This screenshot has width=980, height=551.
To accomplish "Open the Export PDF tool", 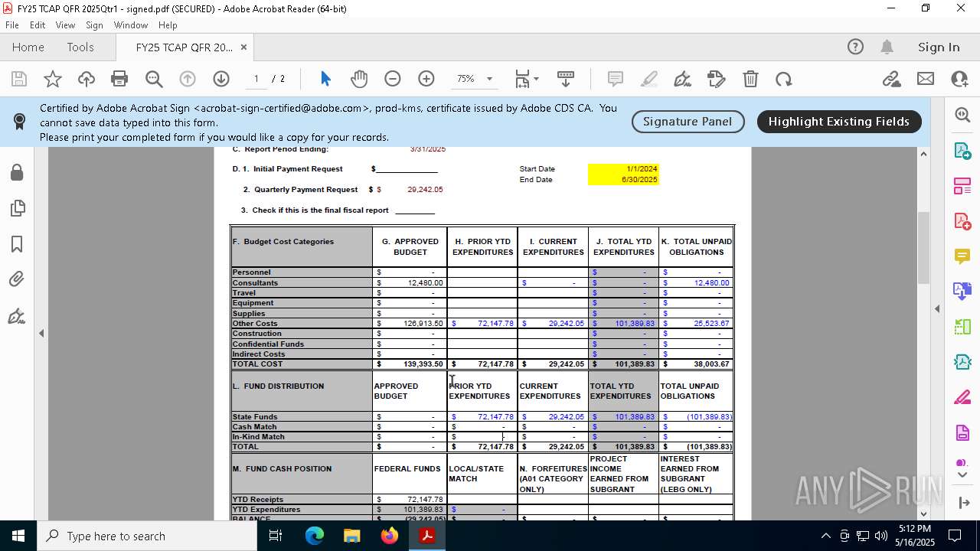I will [962, 150].
